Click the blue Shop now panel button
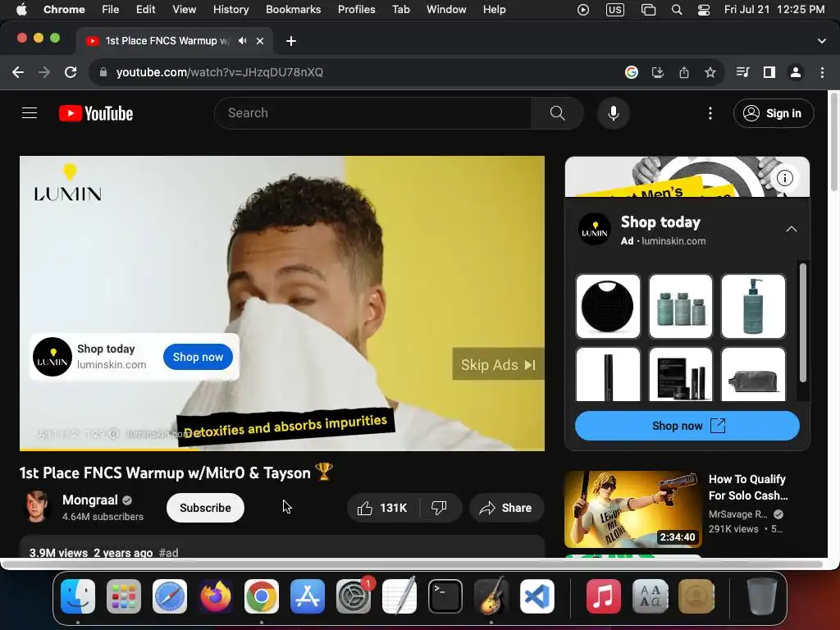This screenshot has height=630, width=840. pyautogui.click(x=687, y=426)
